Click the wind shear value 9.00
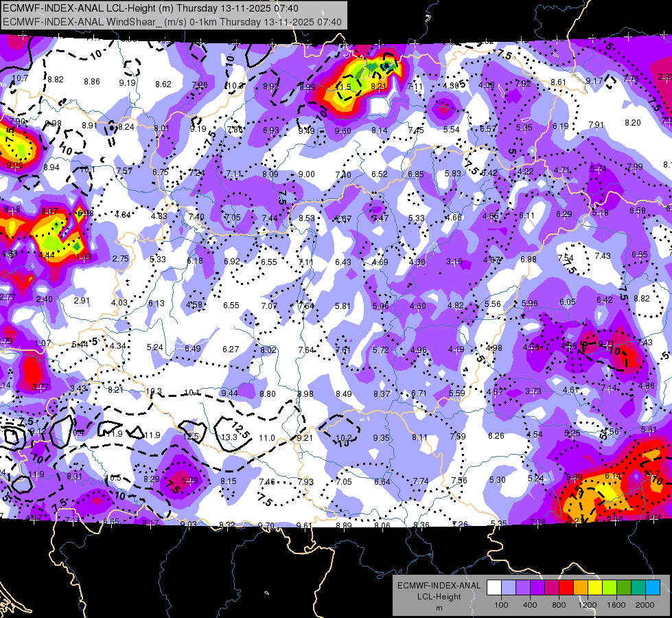 pyautogui.click(x=306, y=174)
